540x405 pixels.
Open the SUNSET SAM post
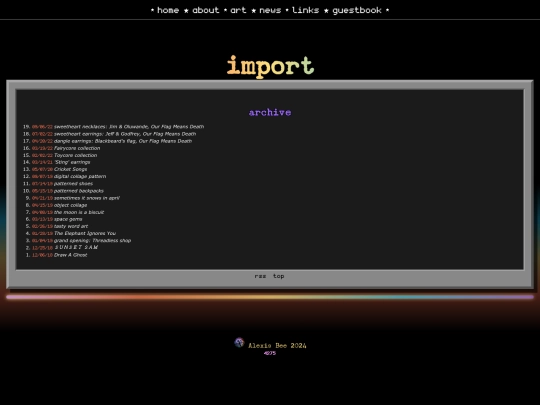point(76,247)
